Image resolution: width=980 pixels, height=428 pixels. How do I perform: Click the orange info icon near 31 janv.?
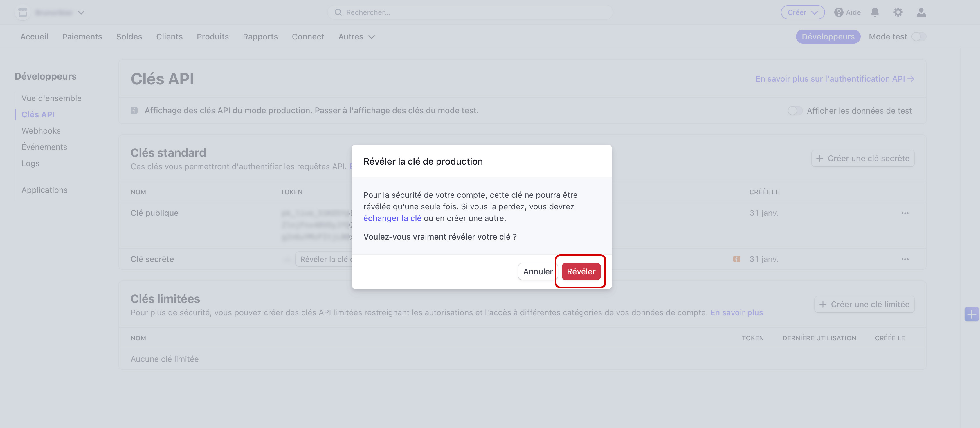tap(736, 259)
